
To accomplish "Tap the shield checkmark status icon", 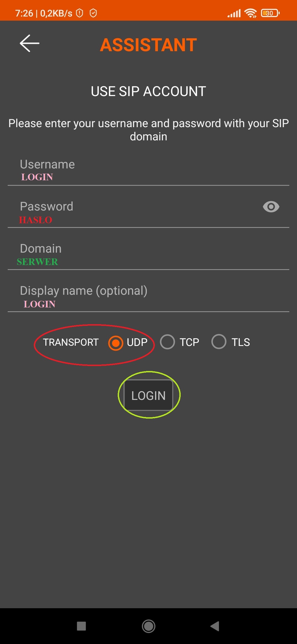I will 93,13.
